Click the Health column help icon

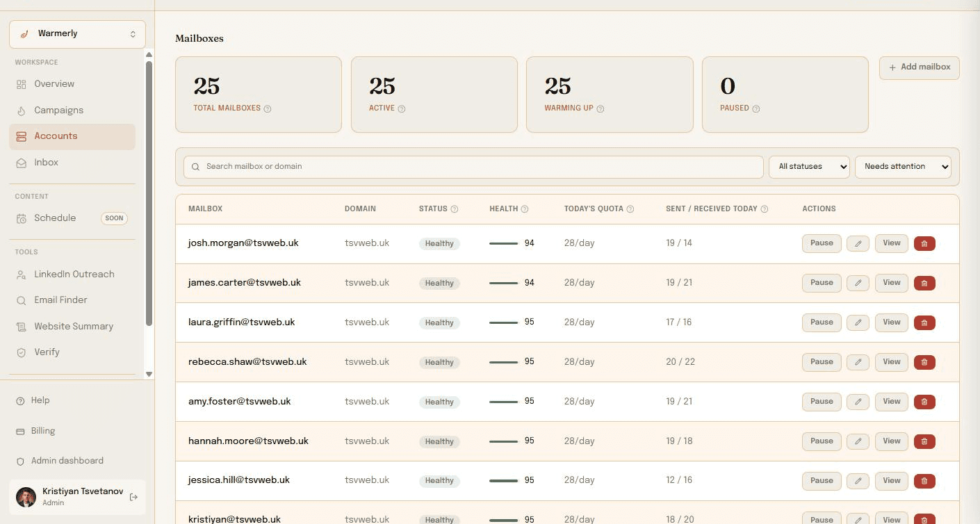point(525,209)
